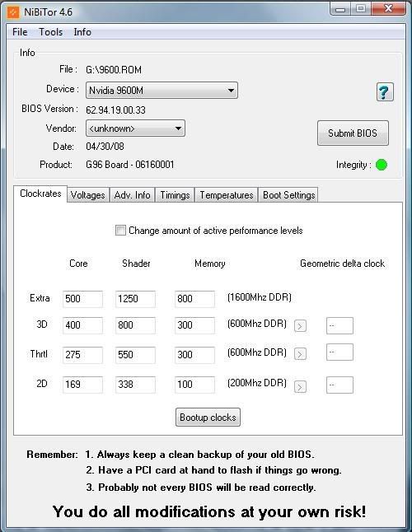The height and width of the screenshot is (532, 412).
Task: Click the date value 04/30/08
Action: [x=105, y=147]
